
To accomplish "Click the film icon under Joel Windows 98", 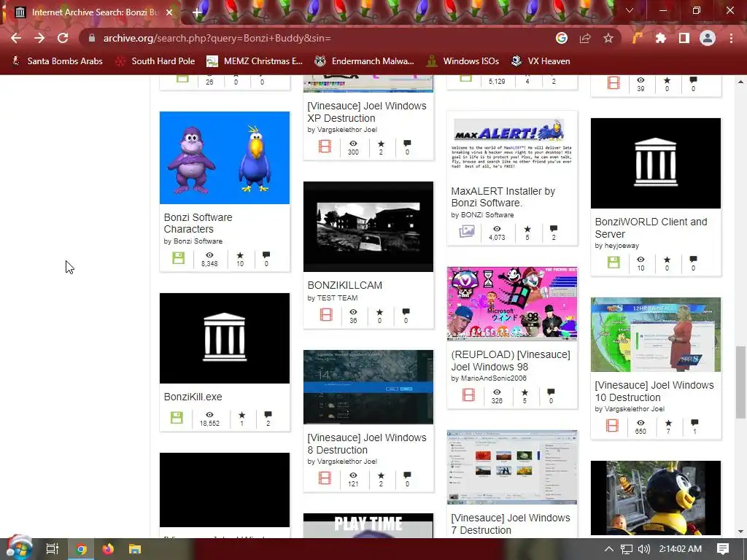I will [468, 394].
